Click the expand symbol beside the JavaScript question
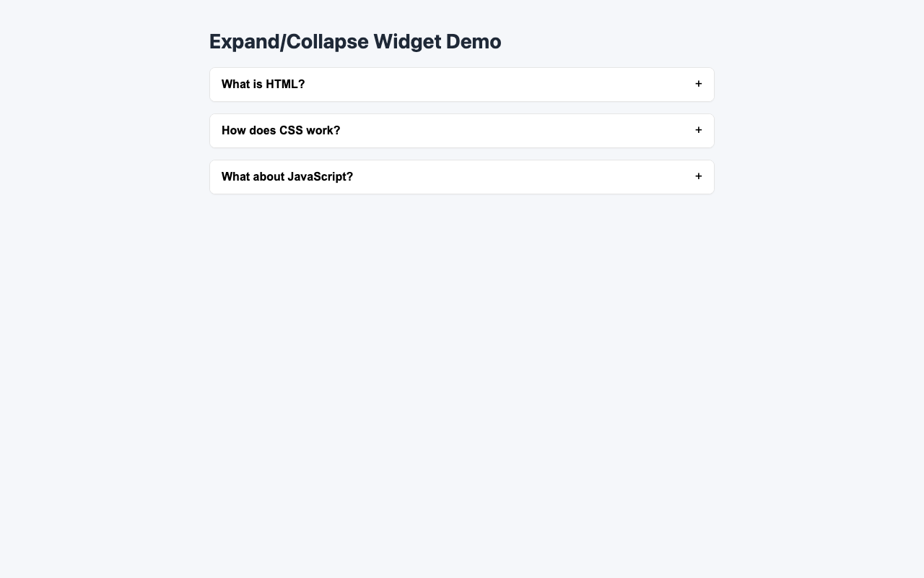This screenshot has width=924, height=578. tap(698, 176)
